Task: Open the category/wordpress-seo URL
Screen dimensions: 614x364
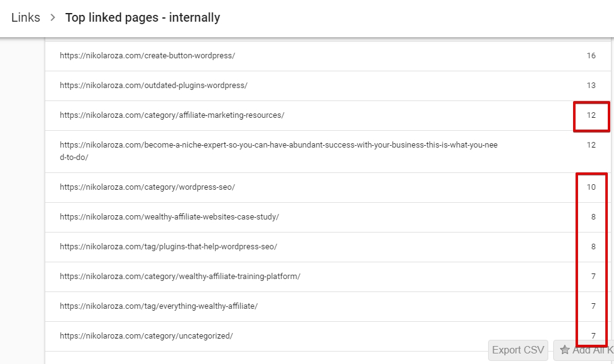Action: 148,187
